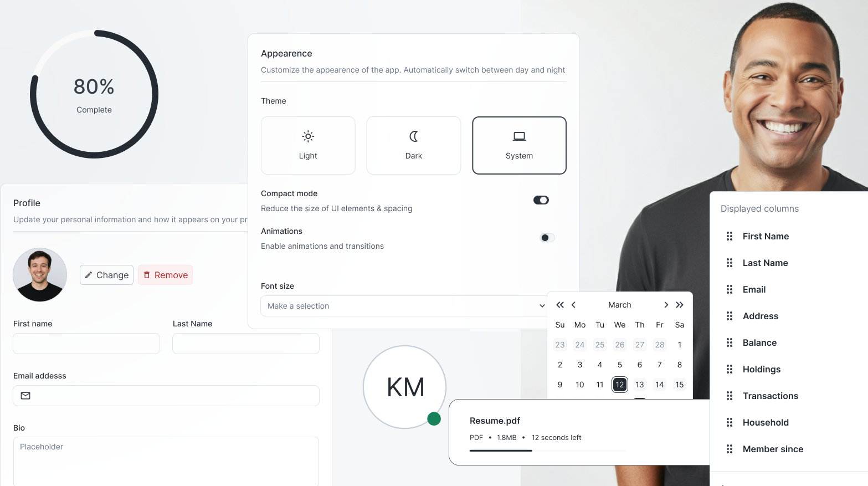The width and height of the screenshot is (868, 486).
Task: Click the green status dot on KM avatar
Action: 434,418
